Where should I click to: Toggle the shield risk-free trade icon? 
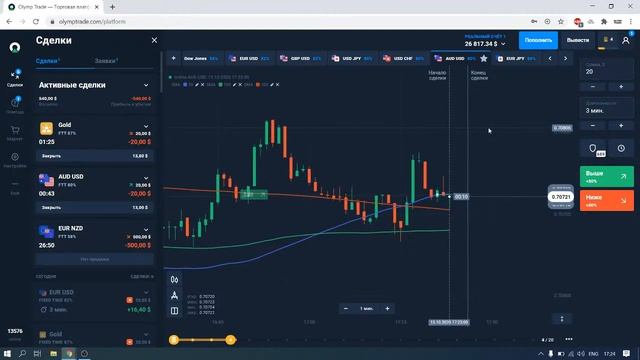(x=593, y=149)
